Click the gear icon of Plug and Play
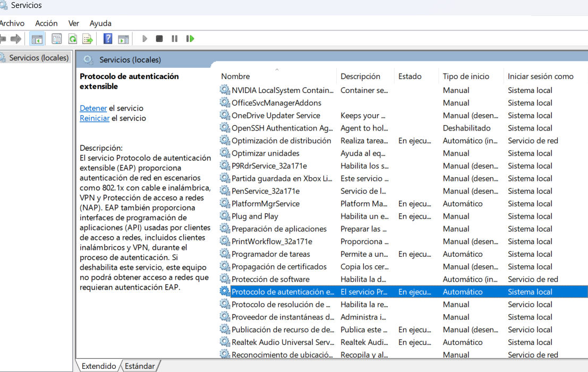Screen dimensions: 588x372 pos(225,216)
